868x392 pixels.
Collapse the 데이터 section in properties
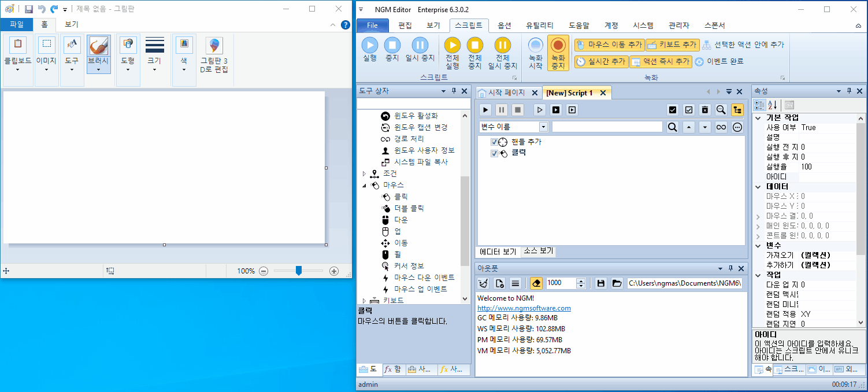pos(758,187)
